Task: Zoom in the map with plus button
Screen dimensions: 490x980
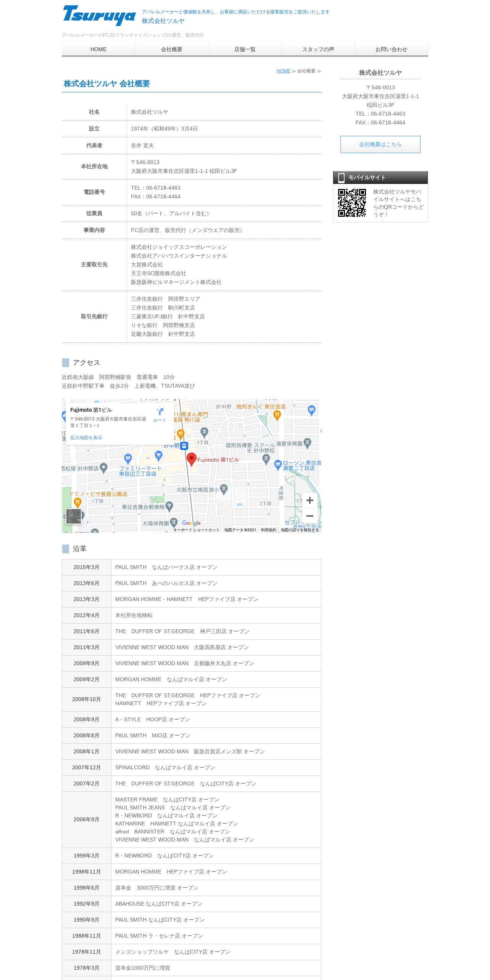Action: [x=310, y=500]
